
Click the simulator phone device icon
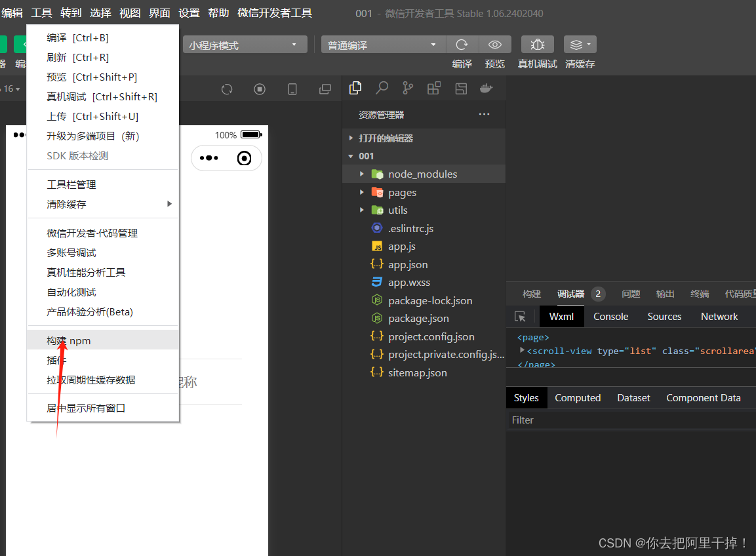click(292, 89)
